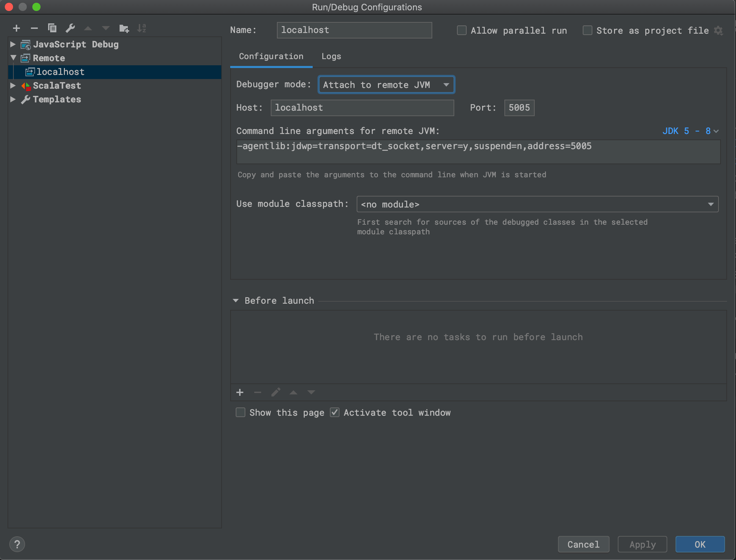Viewport: 736px width, 560px height.
Task: Select the ScalaTest label in the tree
Action: pyautogui.click(x=57, y=86)
